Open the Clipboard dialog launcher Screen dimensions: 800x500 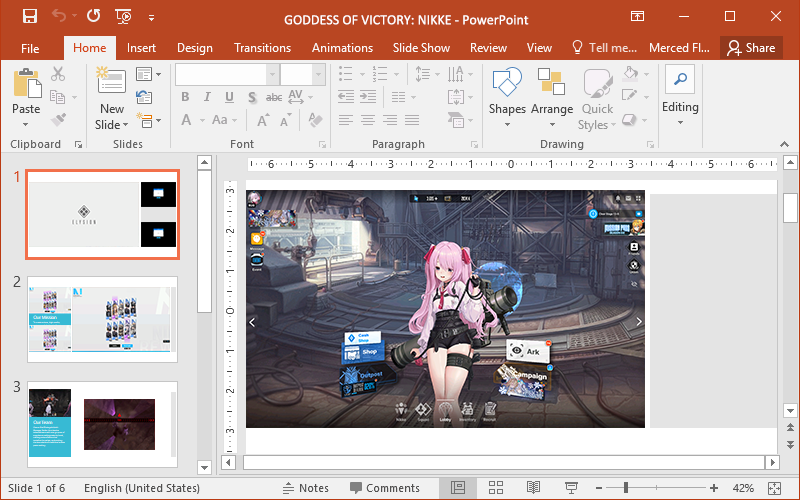[78, 145]
